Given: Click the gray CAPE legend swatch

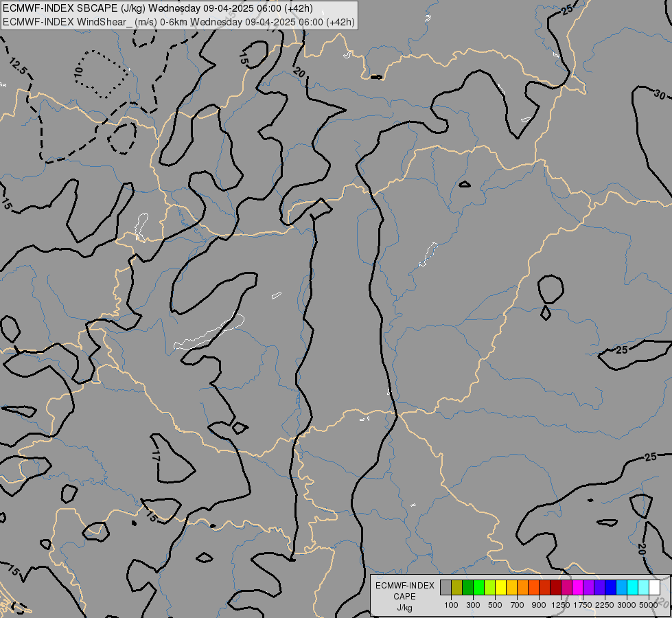Looking at the screenshot, I should (x=445, y=588).
